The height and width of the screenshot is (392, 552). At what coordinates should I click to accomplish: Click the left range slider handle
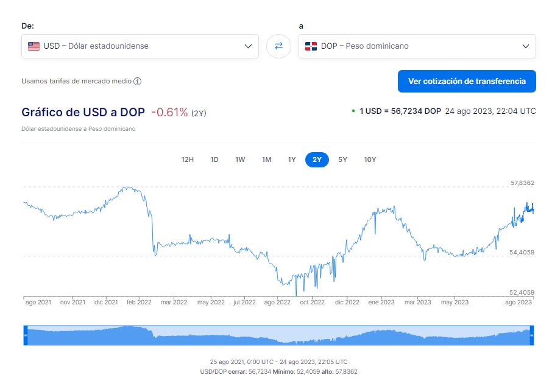(x=26, y=335)
